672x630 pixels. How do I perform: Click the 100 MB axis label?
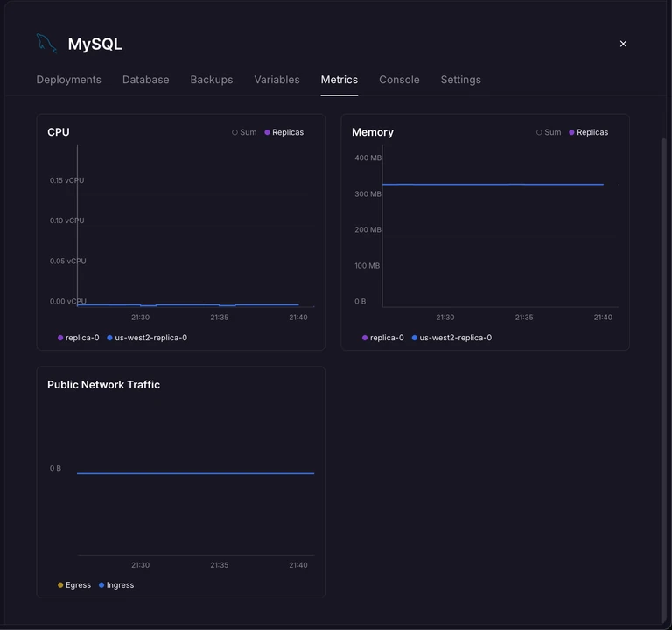pyautogui.click(x=367, y=266)
